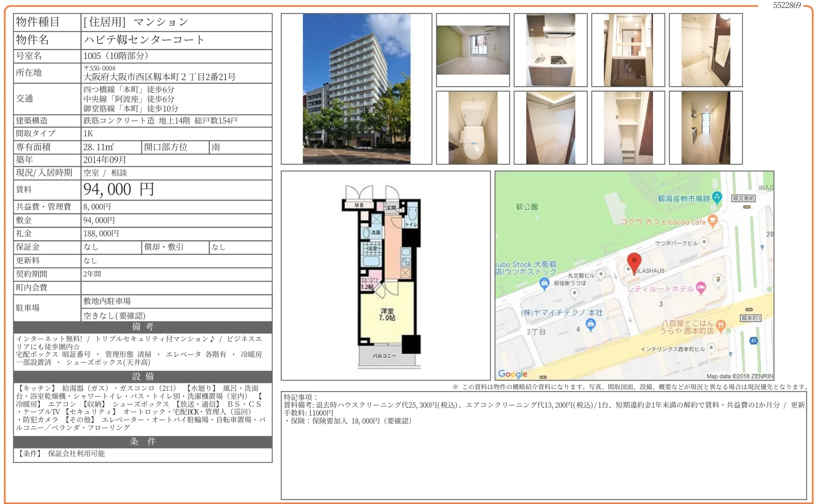Open the building exterior photo
This screenshot has width=819, height=504.
(x=356, y=89)
